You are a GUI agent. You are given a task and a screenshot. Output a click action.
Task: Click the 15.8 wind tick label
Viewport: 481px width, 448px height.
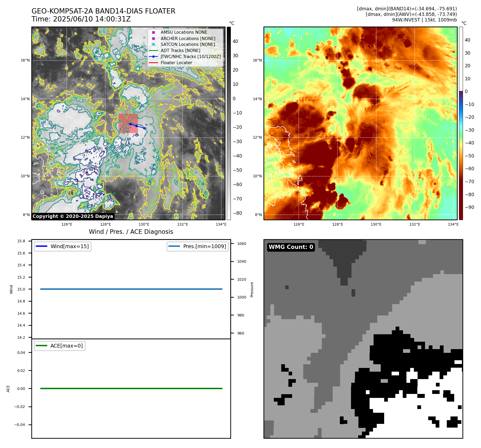tap(21, 241)
